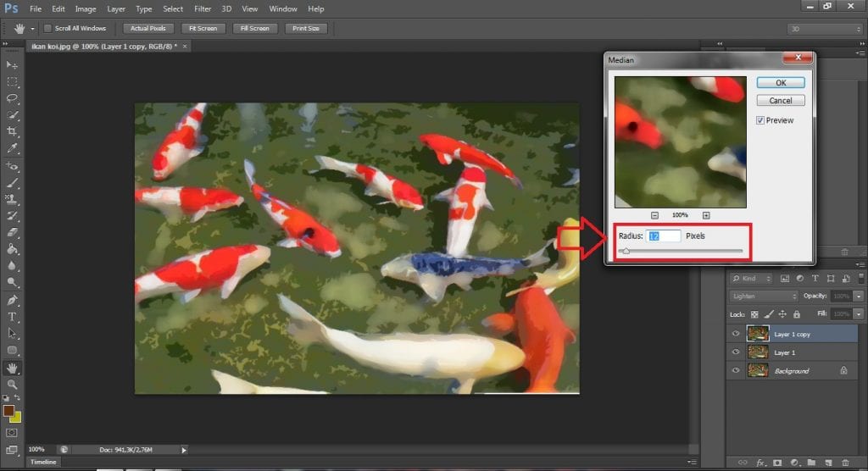The height and width of the screenshot is (471, 868).
Task: Click the Radius slider handle
Action: [x=626, y=252]
